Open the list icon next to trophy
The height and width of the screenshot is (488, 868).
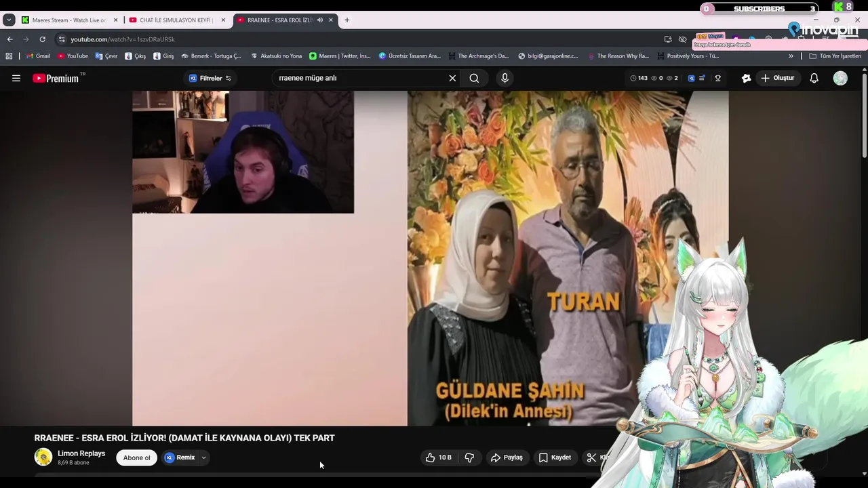pyautogui.click(x=703, y=78)
